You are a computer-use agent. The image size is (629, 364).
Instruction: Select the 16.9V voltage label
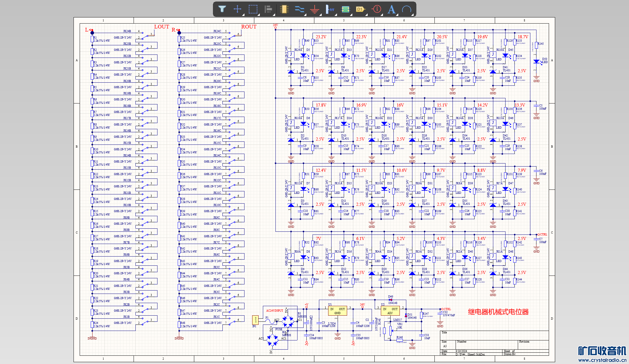[361, 105]
